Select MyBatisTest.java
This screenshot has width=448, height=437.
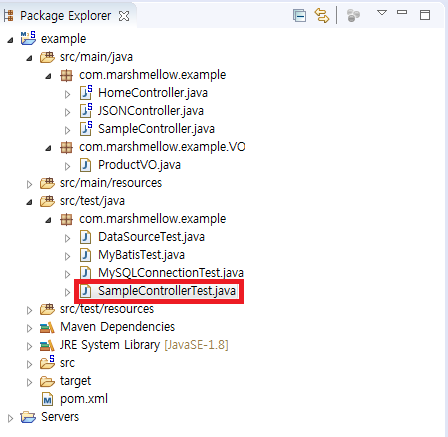coord(141,255)
